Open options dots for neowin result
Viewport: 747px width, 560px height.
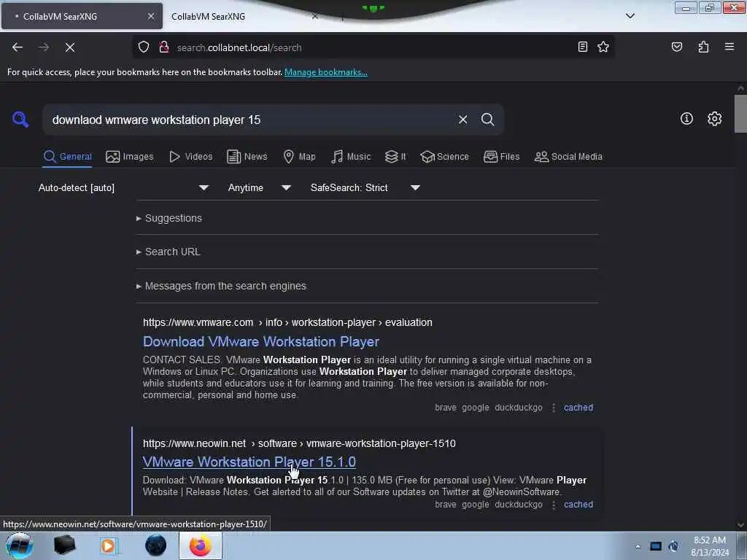(x=553, y=505)
